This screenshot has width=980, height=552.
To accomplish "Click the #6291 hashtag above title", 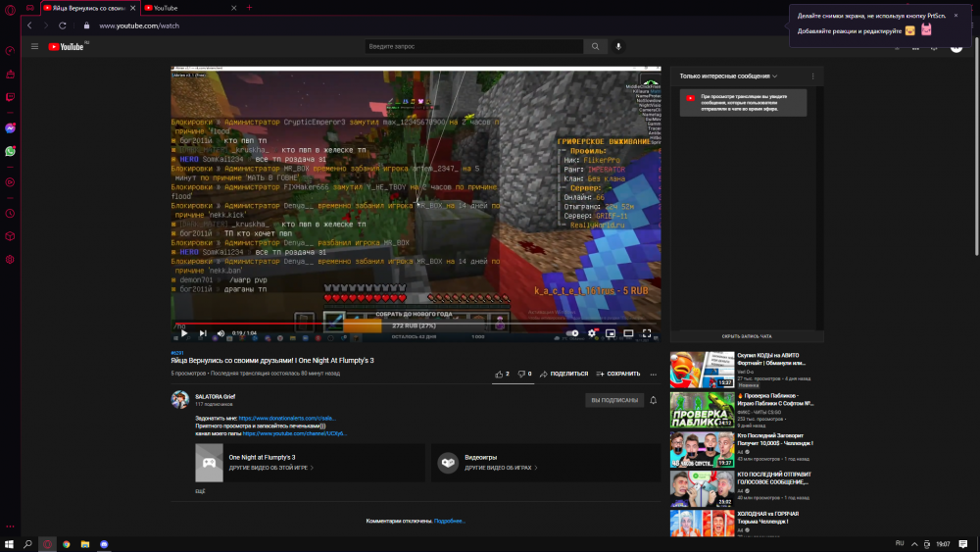I will coord(177,353).
